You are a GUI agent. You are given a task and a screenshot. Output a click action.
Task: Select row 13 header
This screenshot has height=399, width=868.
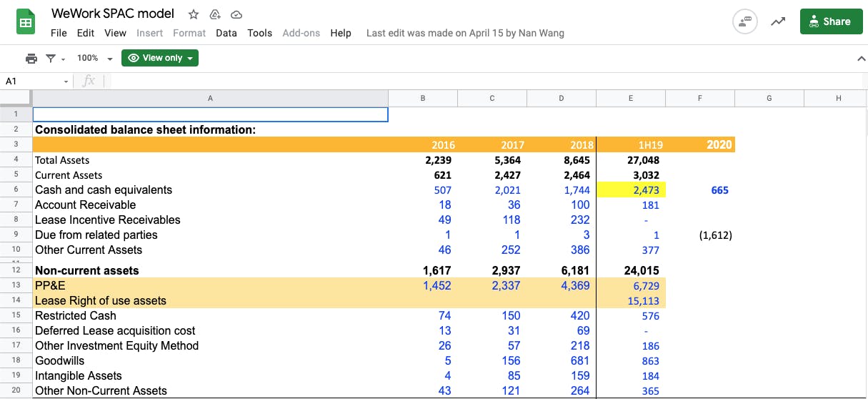[16, 285]
